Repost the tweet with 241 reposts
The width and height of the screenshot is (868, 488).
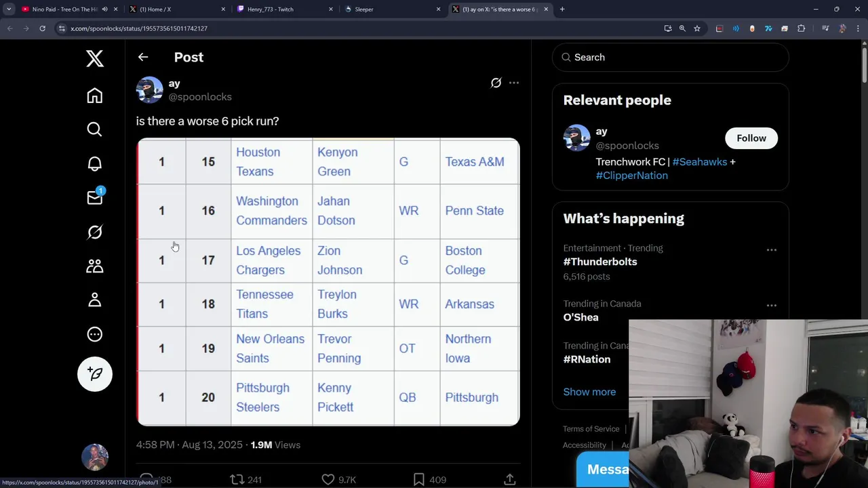tap(245, 479)
